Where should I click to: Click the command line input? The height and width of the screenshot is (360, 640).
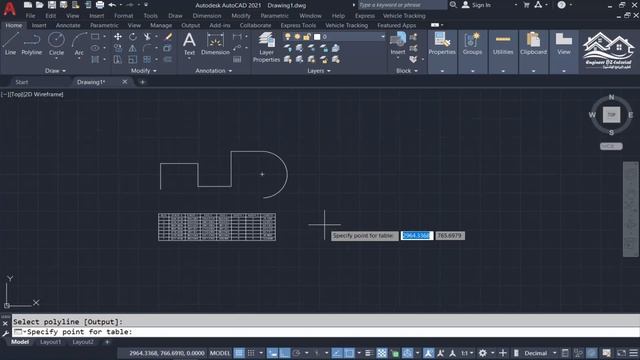[325, 332]
